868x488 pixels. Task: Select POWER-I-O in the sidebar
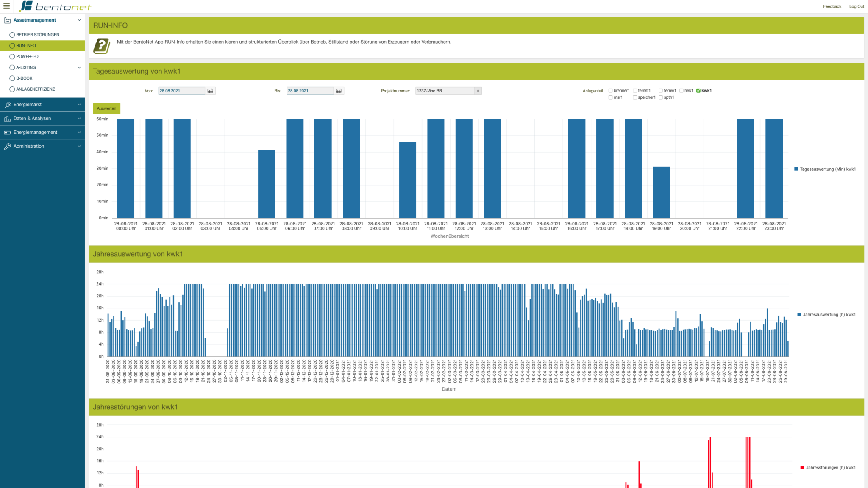pos(27,56)
